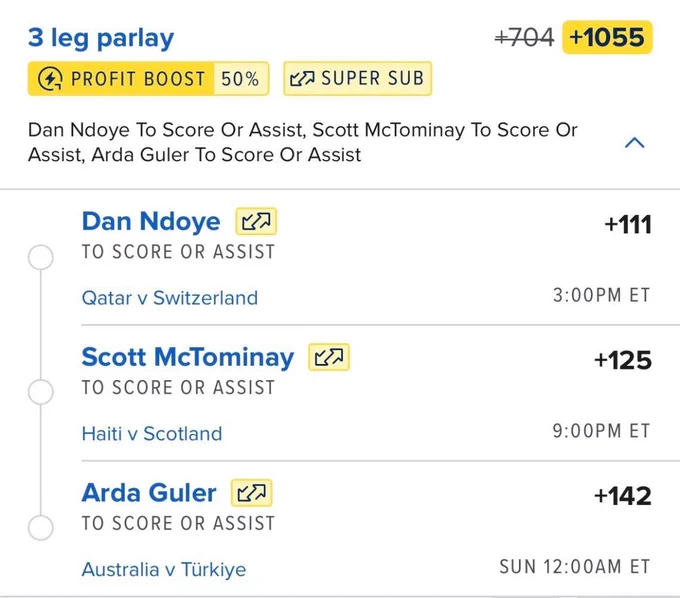Viewport: 680px width, 598px height.
Task: Select the Scott McTominay leg status circle
Action: (x=41, y=392)
